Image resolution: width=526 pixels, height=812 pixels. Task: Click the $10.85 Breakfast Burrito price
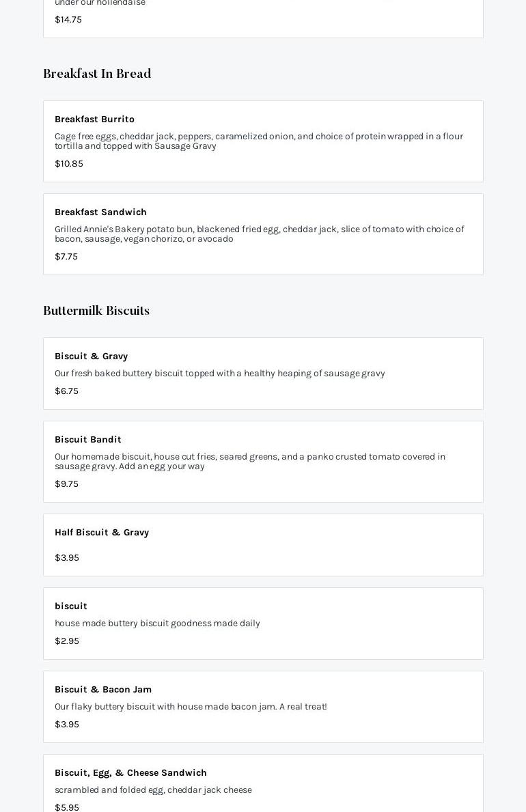(x=69, y=163)
